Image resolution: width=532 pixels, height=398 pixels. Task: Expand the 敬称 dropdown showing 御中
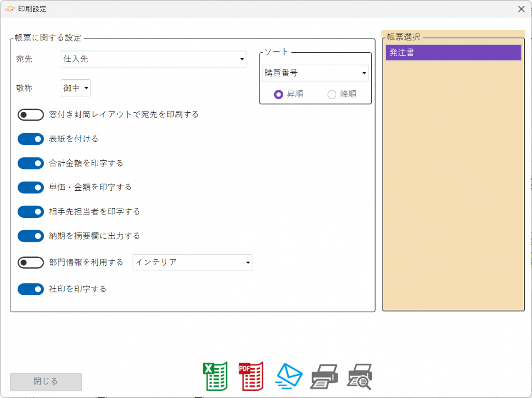pos(76,88)
